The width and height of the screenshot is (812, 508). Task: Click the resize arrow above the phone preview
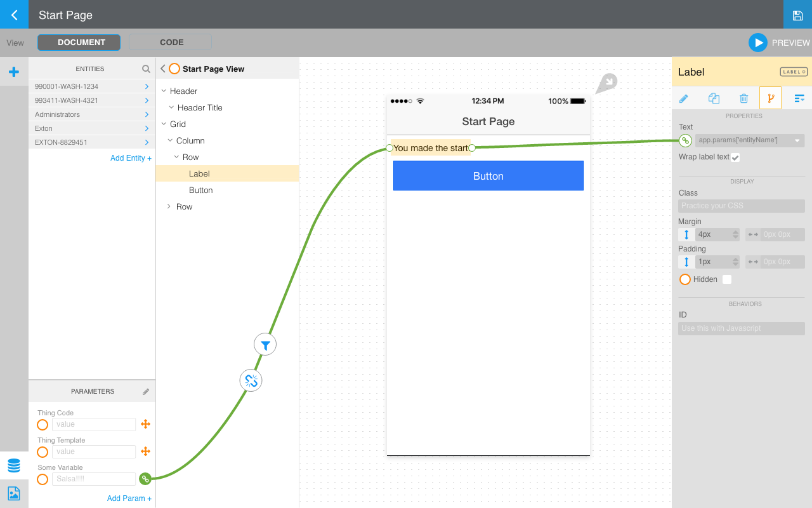tap(607, 83)
